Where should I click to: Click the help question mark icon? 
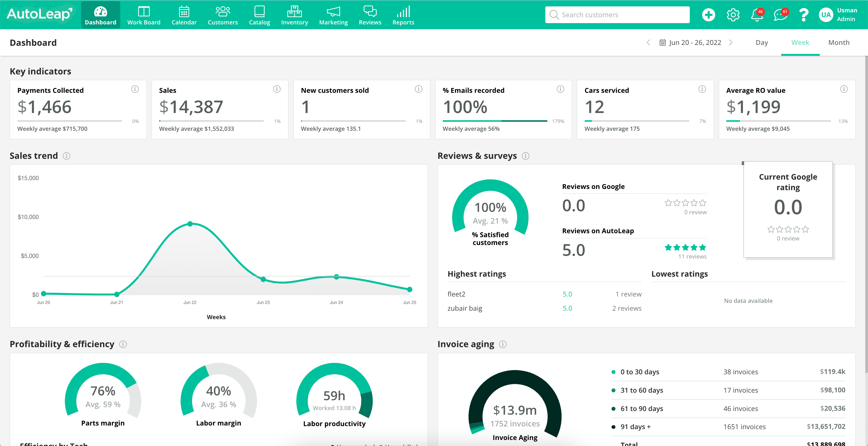(x=804, y=15)
